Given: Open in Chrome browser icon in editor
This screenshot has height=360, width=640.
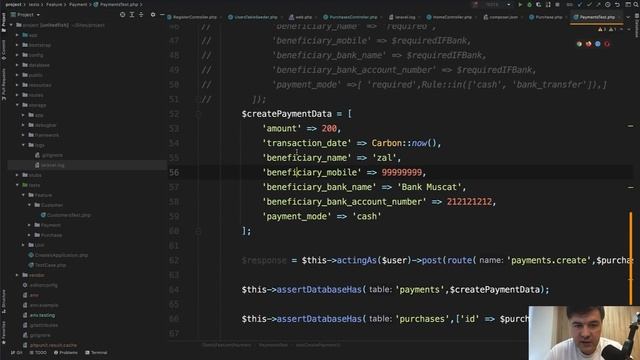Looking at the screenshot, I should point(579,44).
